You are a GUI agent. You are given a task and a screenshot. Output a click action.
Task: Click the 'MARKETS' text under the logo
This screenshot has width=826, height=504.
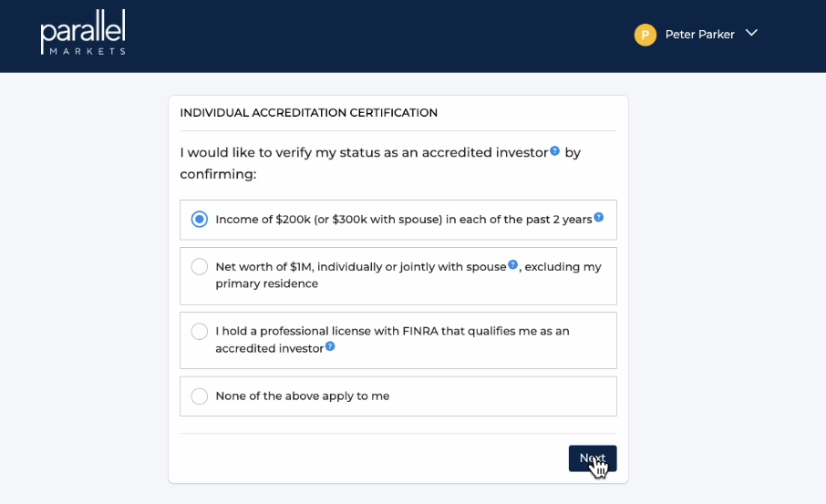pos(88,51)
